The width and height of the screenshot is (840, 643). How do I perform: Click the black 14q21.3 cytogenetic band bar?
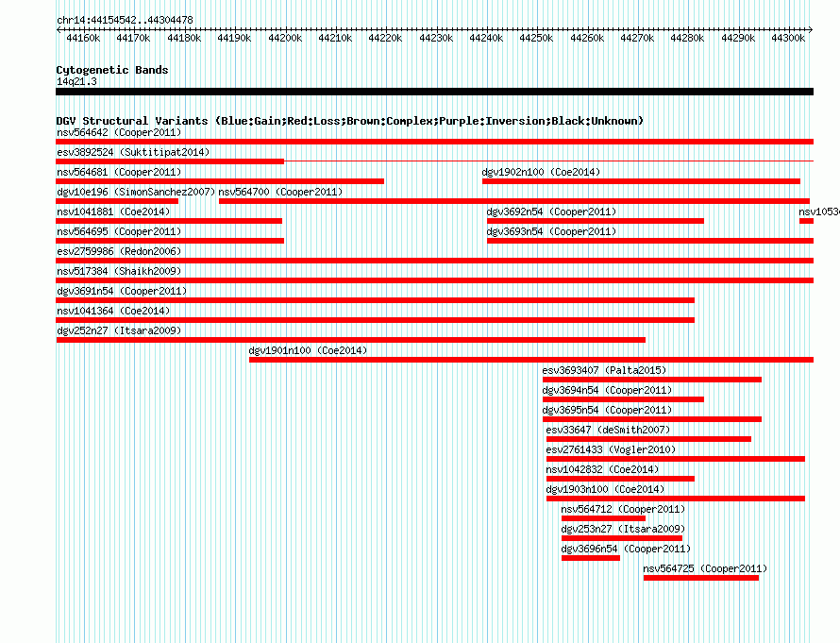coord(434,92)
